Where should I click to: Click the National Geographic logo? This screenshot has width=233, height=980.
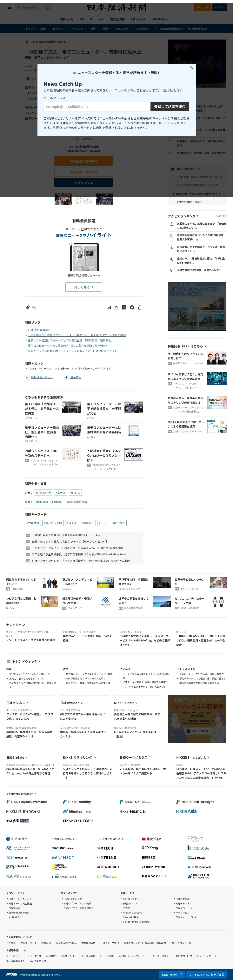pyautogui.click(x=59, y=867)
